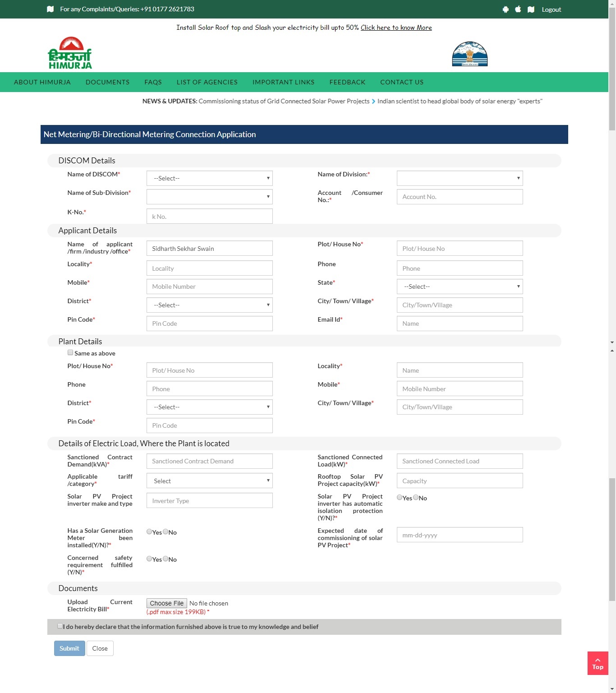Viewport: 616px width, 693px height.
Task: Submit the application form
Action: tap(69, 648)
